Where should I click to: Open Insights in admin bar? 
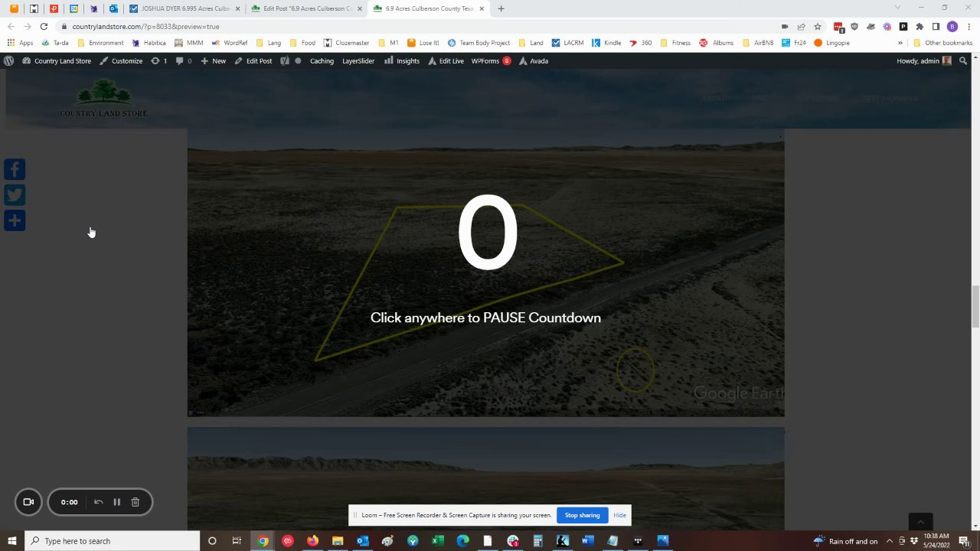click(x=402, y=60)
